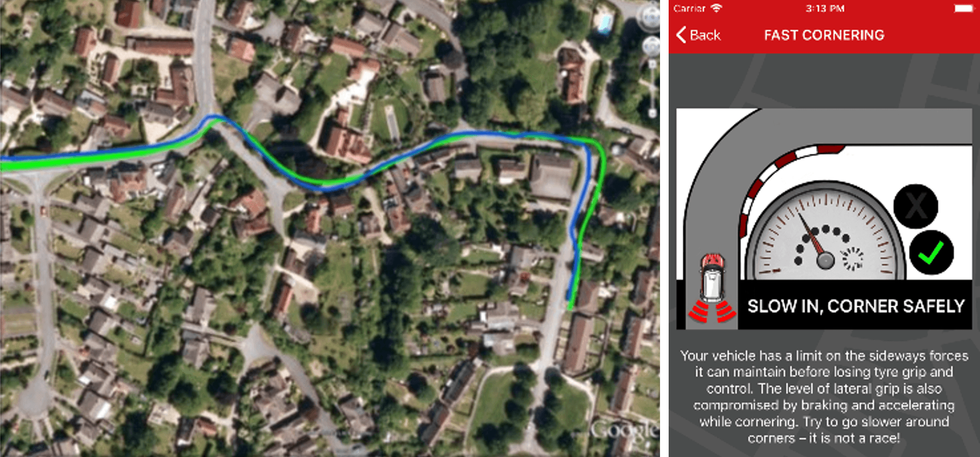The width and height of the screenshot is (980, 457).
Task: Click the Google Earth move joystick control
Action: pos(651,47)
